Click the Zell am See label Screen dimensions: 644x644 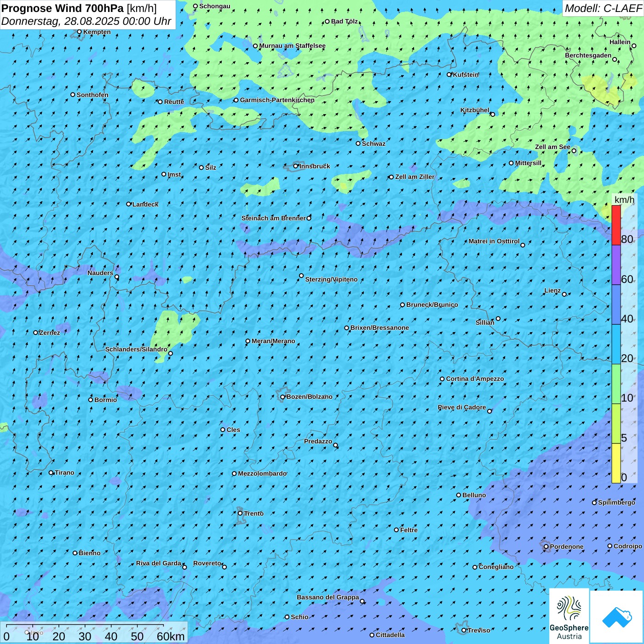click(552, 147)
